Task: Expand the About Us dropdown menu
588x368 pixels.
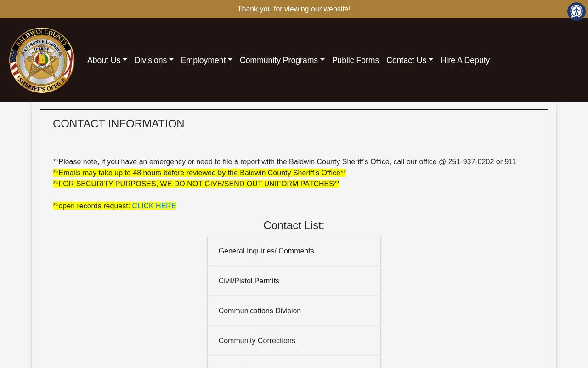Action: click(107, 60)
